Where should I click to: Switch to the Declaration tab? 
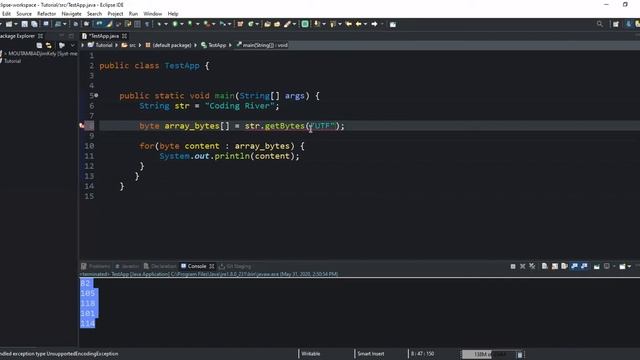tap(160, 266)
